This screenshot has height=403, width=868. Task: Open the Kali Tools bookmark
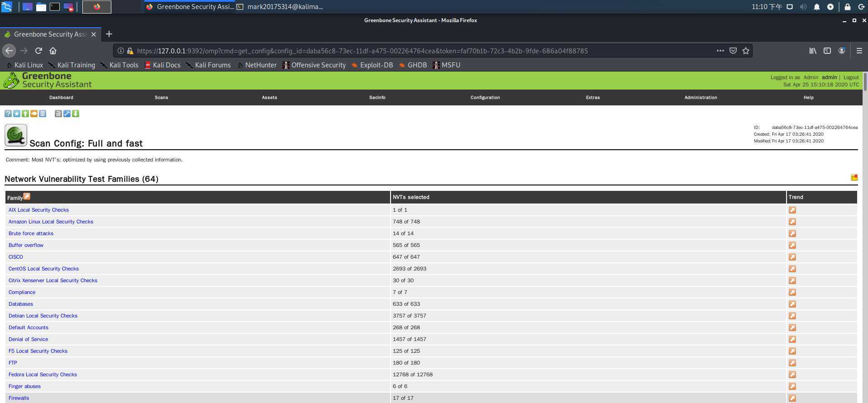[x=119, y=65]
